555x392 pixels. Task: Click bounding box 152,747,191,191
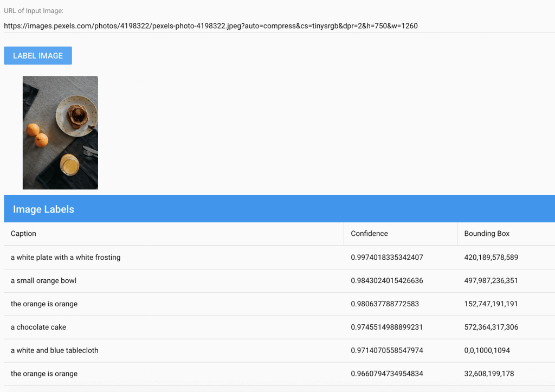point(491,304)
